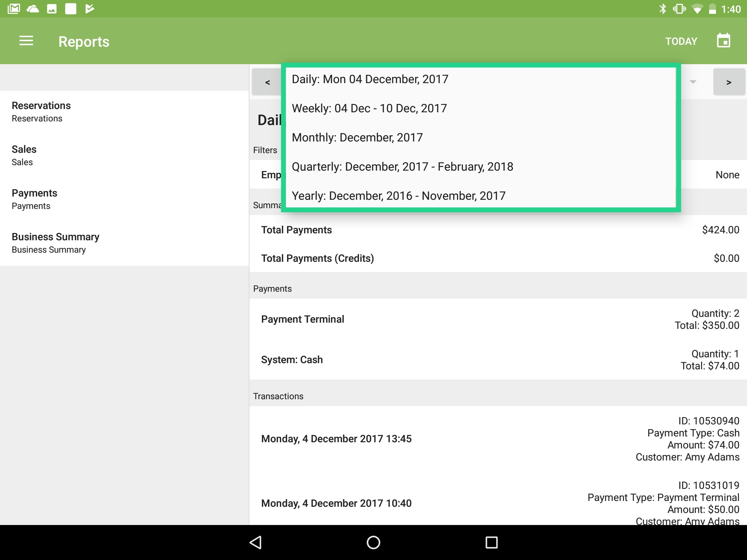This screenshot has height=560, width=747.
Task: Select the Yearly December 2016 option
Action: click(x=398, y=195)
